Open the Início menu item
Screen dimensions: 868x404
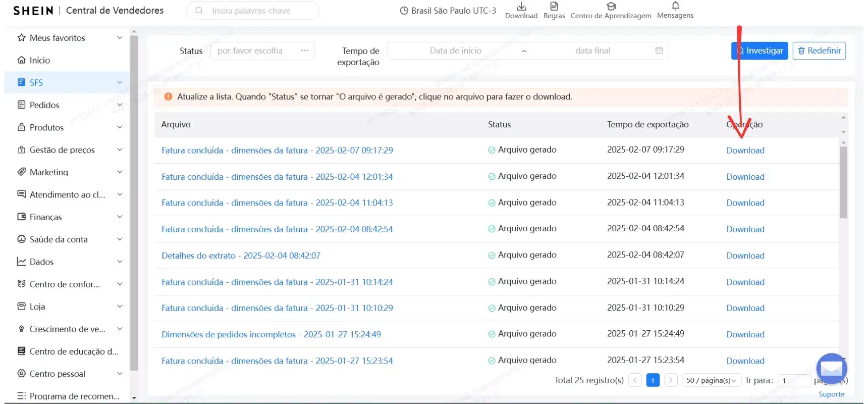[x=67, y=60]
